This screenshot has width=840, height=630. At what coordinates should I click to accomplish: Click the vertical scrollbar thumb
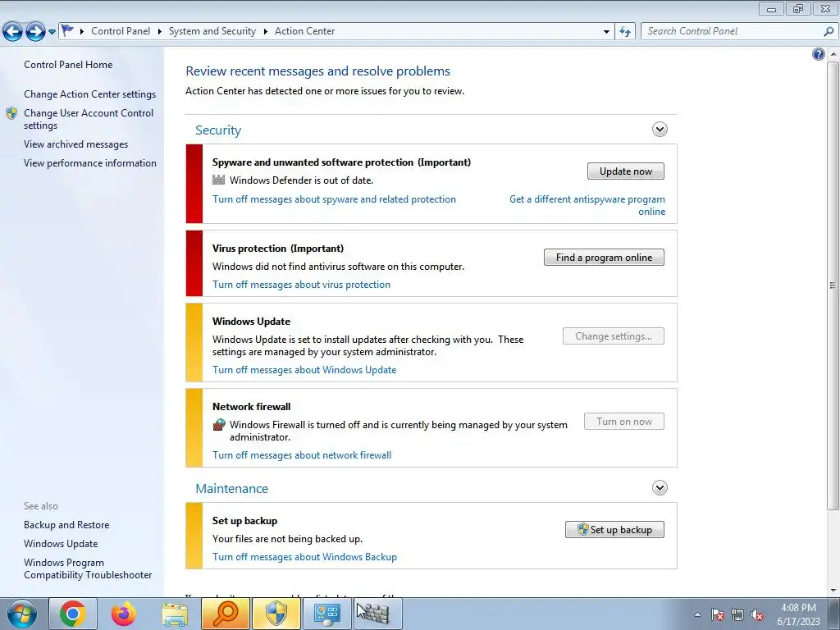(x=832, y=285)
